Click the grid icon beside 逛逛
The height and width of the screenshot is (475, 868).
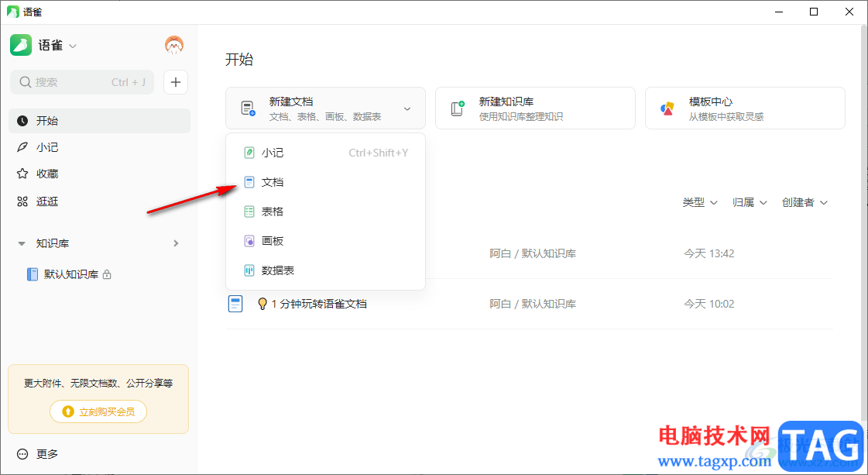pyautogui.click(x=22, y=201)
